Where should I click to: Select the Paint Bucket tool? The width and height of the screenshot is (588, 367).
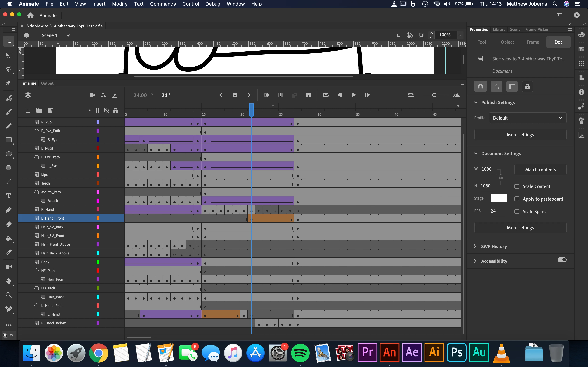point(9,238)
